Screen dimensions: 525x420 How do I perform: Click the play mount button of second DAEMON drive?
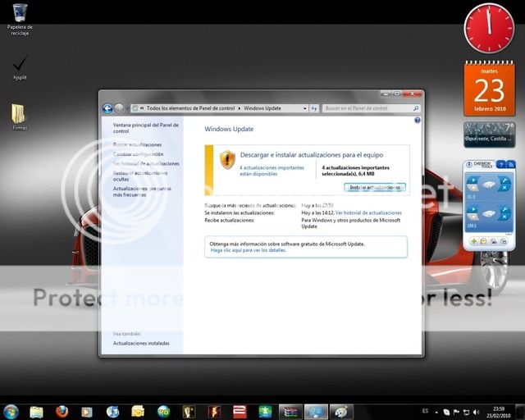(x=473, y=210)
